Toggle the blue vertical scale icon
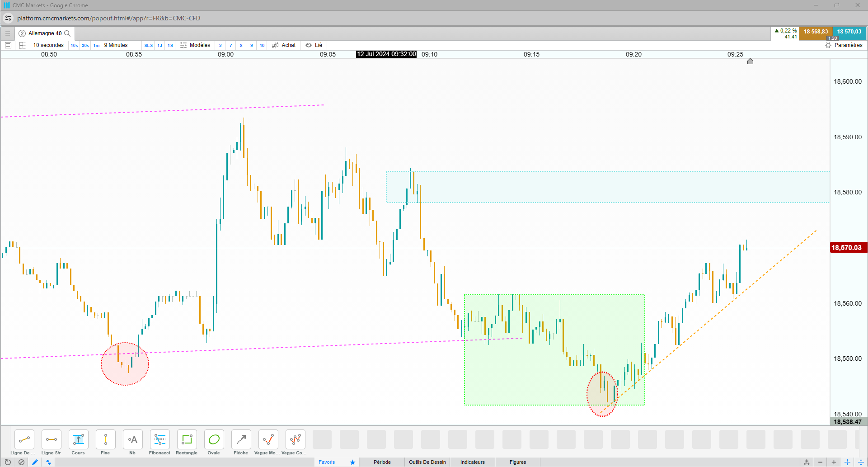 pyautogui.click(x=861, y=462)
